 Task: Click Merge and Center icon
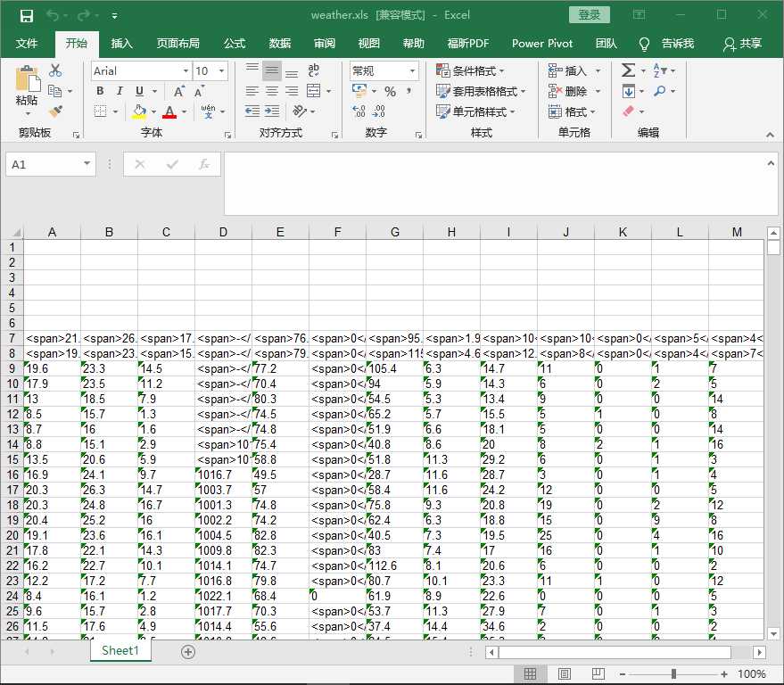(313, 91)
